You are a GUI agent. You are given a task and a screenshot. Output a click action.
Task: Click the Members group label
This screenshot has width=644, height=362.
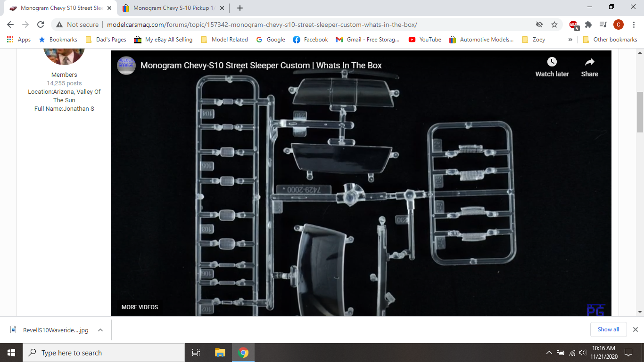pos(64,74)
